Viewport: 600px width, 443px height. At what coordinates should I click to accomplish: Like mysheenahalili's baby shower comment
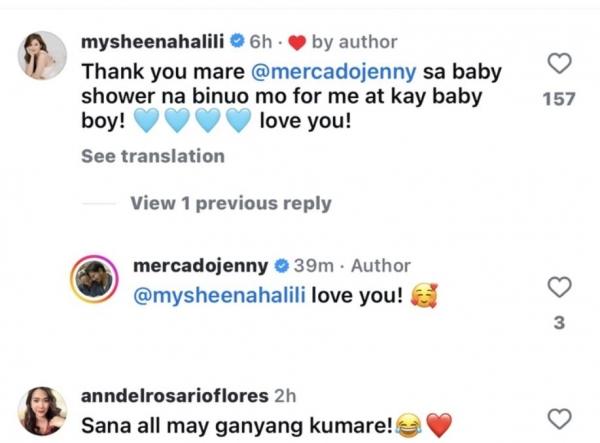(559, 63)
